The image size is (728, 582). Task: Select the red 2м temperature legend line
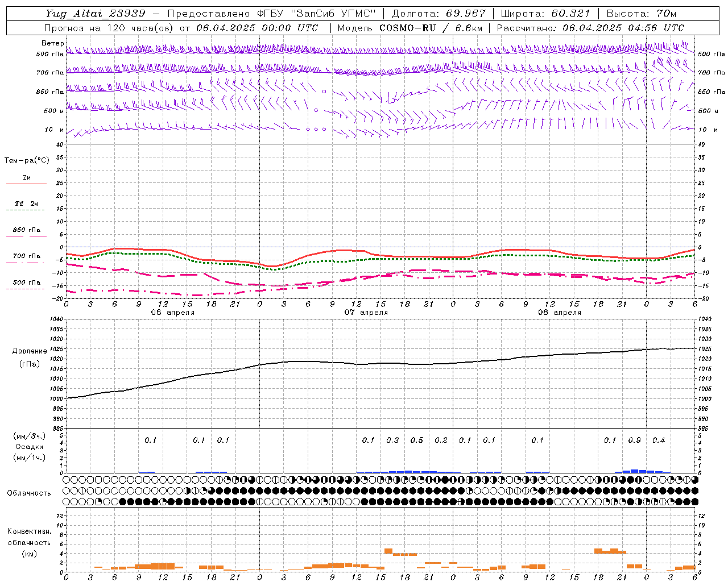[26, 184]
